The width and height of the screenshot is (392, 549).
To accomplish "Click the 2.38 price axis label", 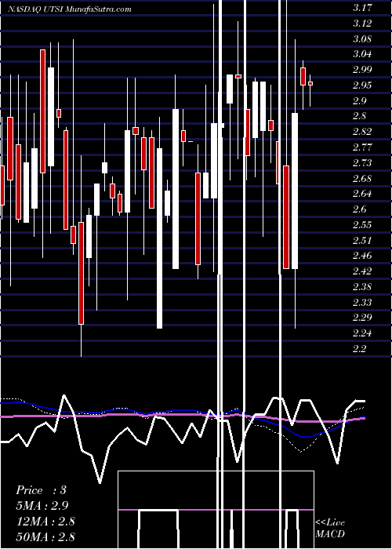I will tap(362, 287).
